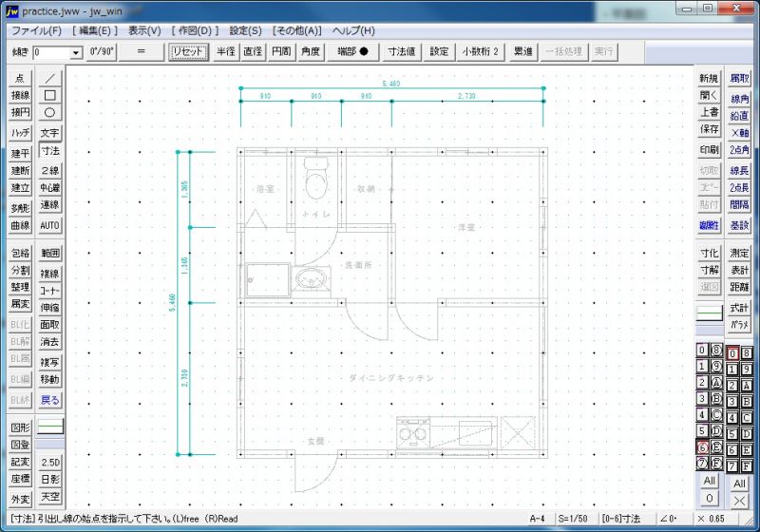
Task: Click the 戻る undo tool
Action: tap(50, 400)
